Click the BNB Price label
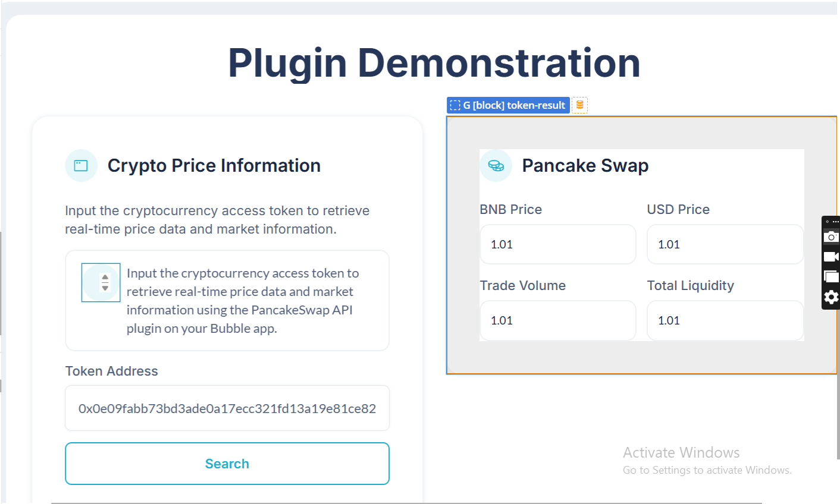 (x=511, y=209)
